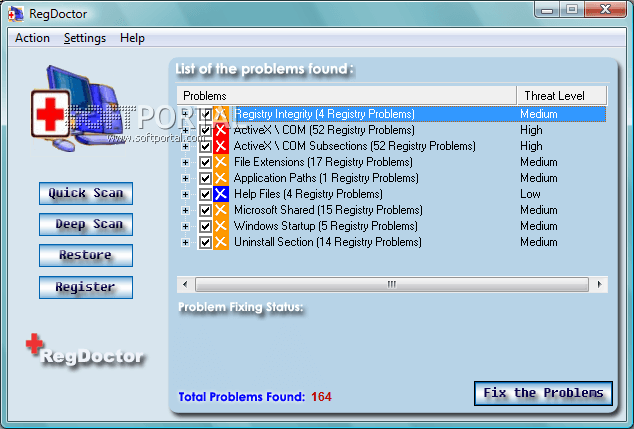Click the scrollbar left arrow
This screenshot has height=429, width=634.
click(x=185, y=284)
